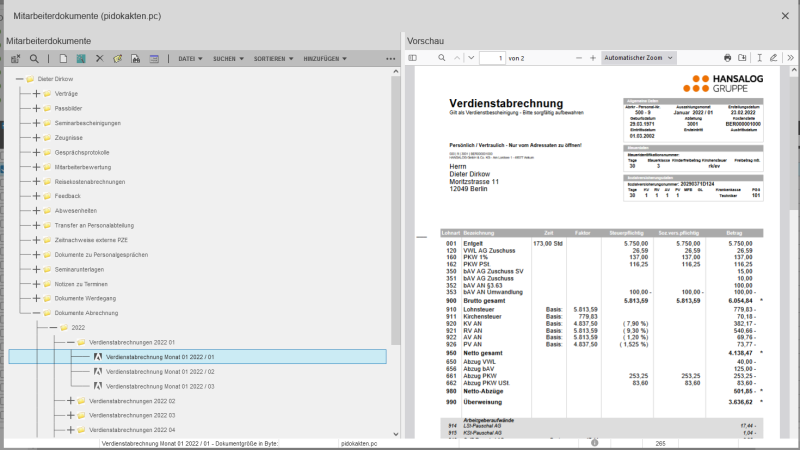The width and height of the screenshot is (800, 450).
Task: Zoom in the preview with plus
Action: [x=593, y=58]
